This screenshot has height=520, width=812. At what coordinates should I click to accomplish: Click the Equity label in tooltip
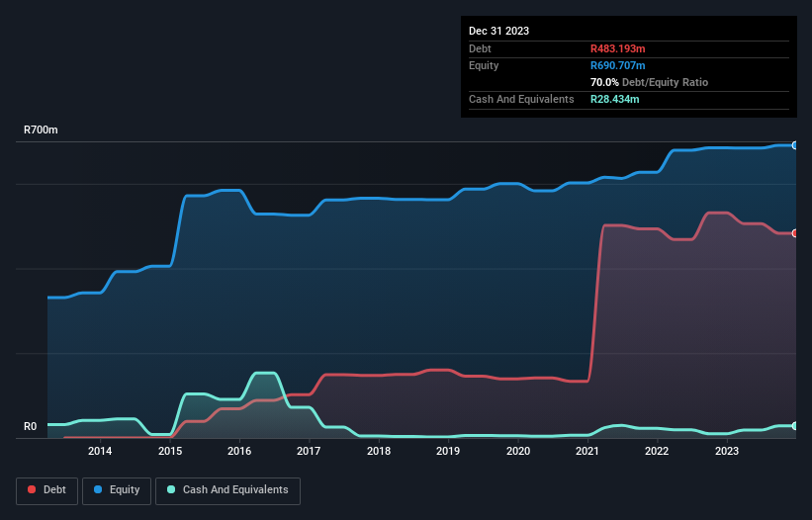(484, 65)
